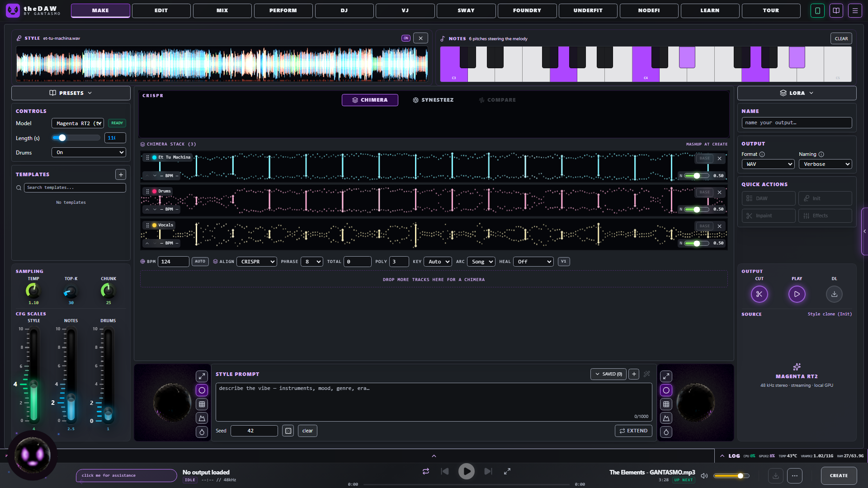Screen dimensions: 868x488
Task: Randomize seed with the dice icon
Action: [288, 431]
